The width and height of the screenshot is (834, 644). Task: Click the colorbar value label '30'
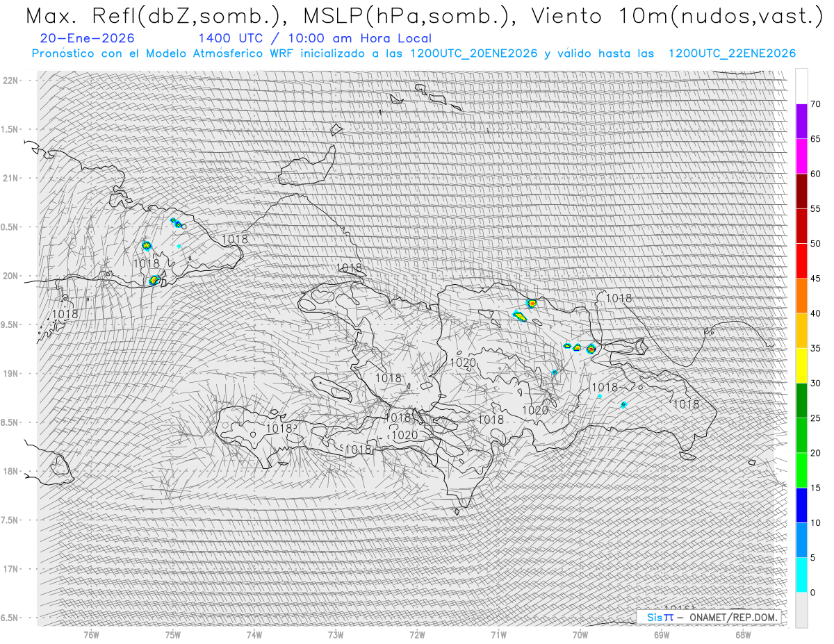[x=815, y=383]
